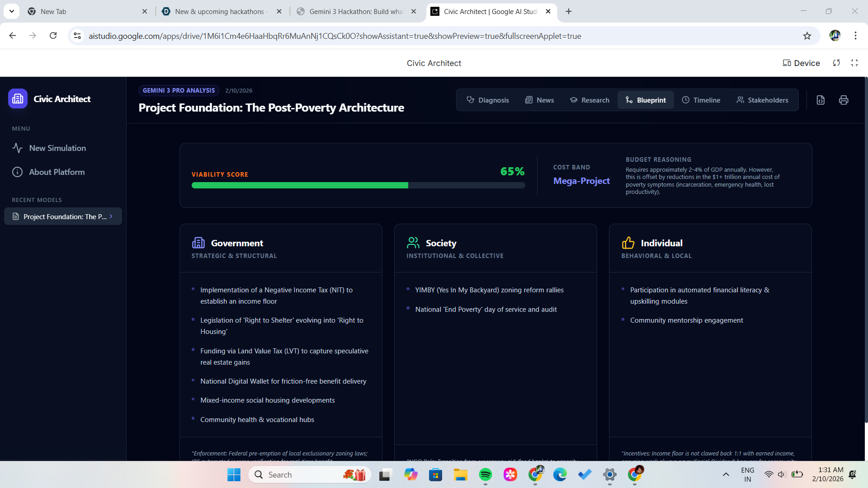Exit fullscreen applet using collapse icon

(854, 63)
